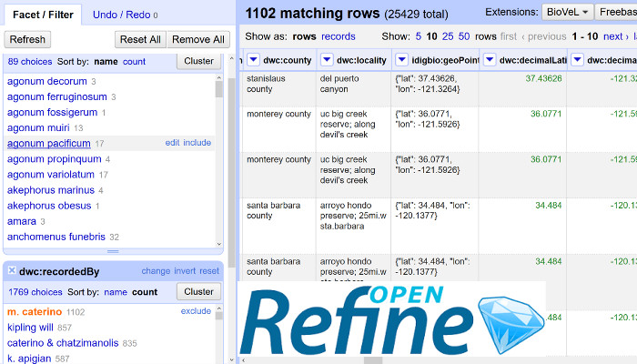Select facet value agonum muiri
637x364 pixels.
pos(38,128)
